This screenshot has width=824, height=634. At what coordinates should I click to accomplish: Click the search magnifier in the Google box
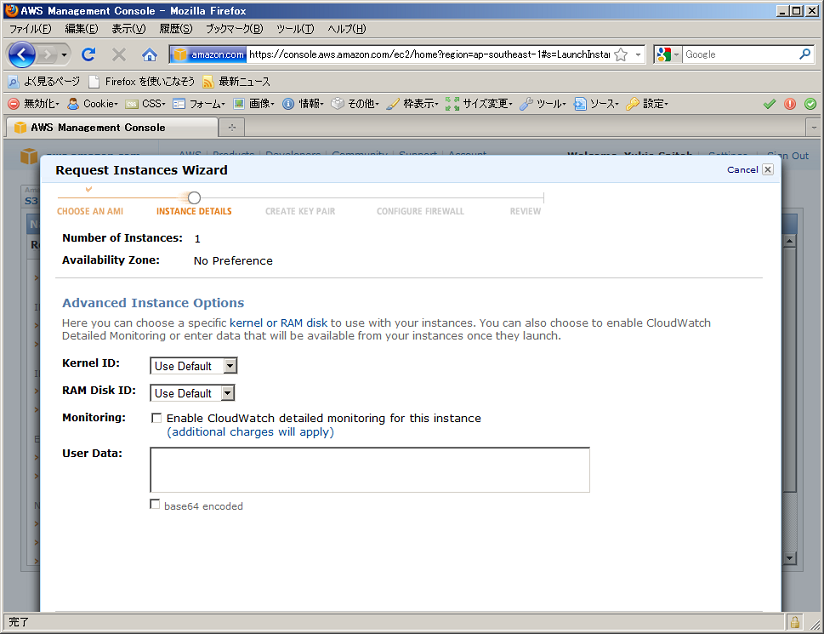click(804, 55)
